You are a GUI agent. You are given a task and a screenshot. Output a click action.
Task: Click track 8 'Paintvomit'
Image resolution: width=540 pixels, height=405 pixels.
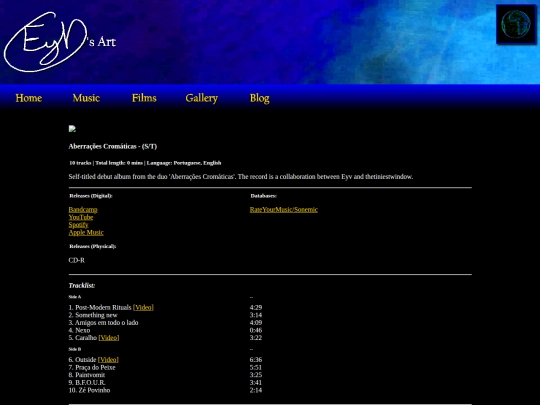click(87, 375)
